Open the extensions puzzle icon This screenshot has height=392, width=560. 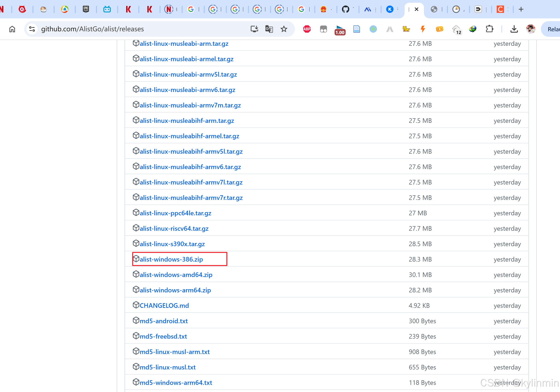[x=489, y=29]
